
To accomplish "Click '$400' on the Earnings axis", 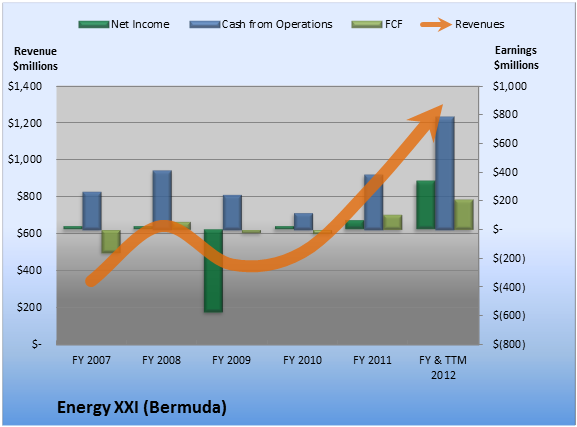I will (505, 172).
